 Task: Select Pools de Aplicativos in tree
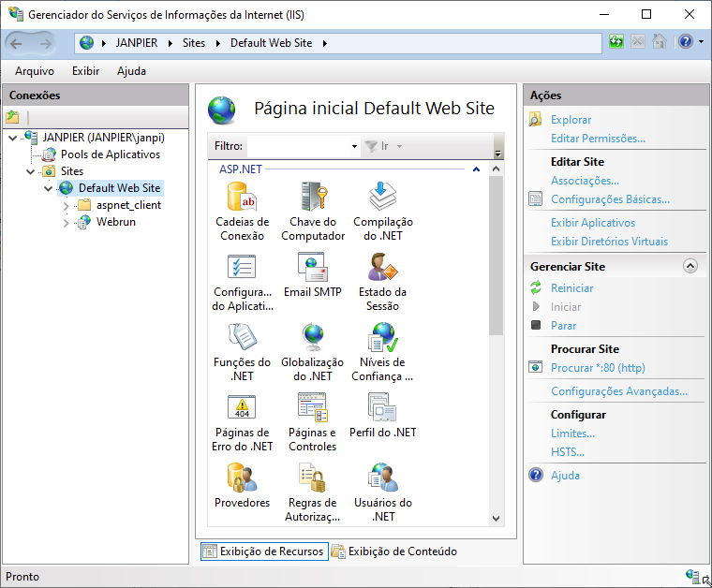pos(110,154)
